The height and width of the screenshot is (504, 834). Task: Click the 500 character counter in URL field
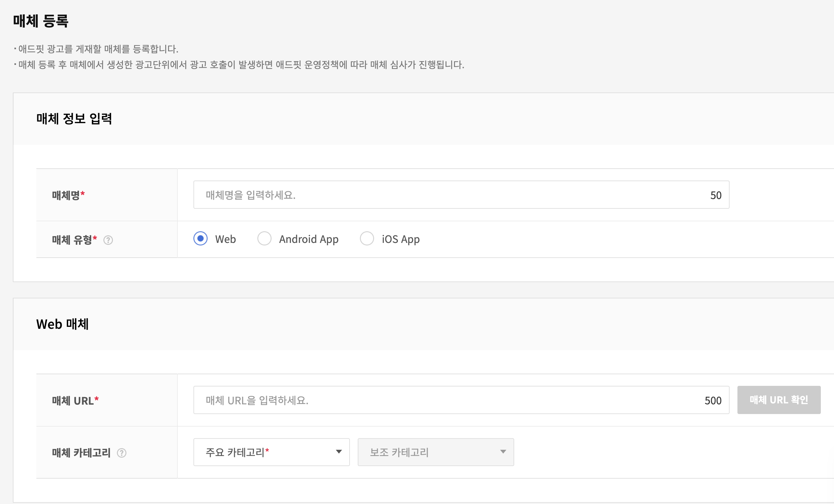tap(713, 401)
